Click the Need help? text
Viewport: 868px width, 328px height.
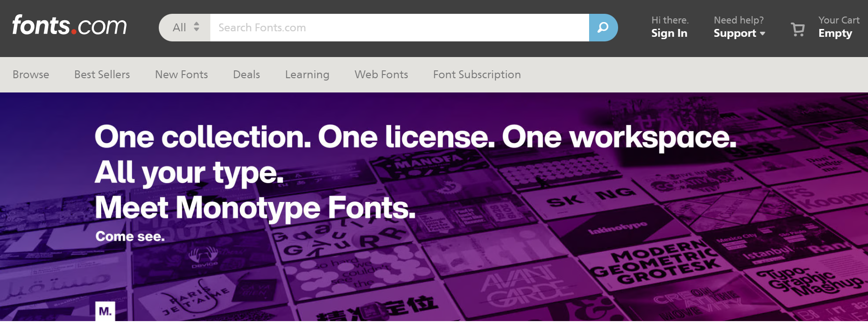point(739,20)
